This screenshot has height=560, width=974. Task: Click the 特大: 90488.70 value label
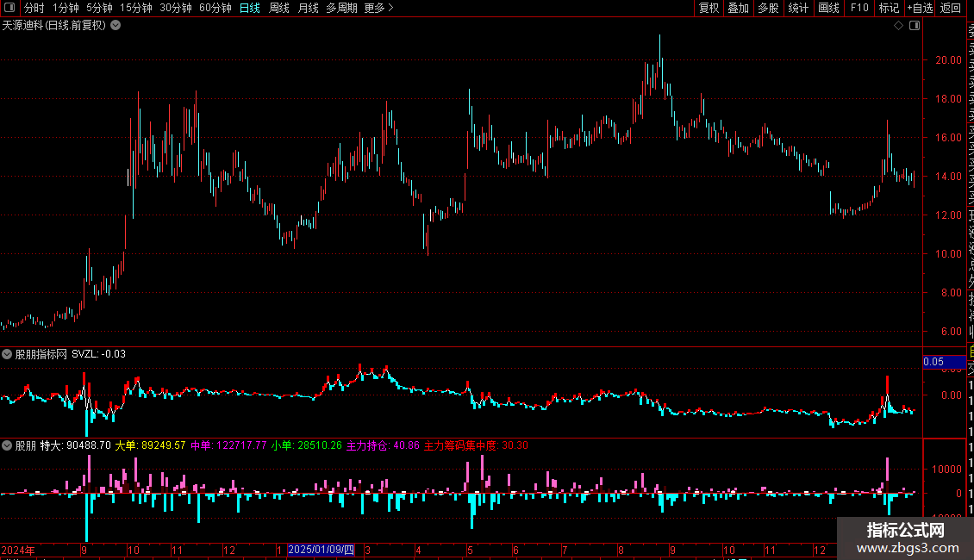[x=76, y=445]
